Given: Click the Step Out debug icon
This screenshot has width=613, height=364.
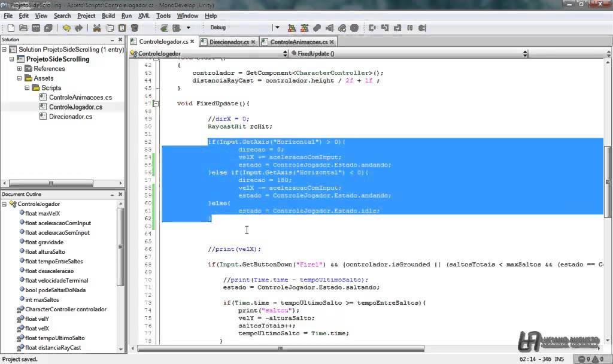Looking at the screenshot, I should pyautogui.click(x=397, y=28).
